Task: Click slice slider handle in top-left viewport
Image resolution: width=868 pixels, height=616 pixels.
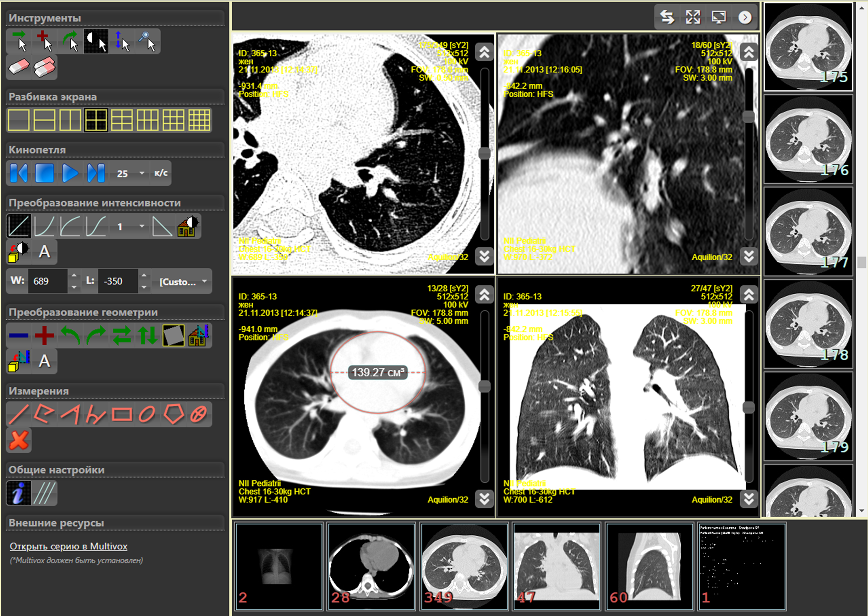Action: 484,153
